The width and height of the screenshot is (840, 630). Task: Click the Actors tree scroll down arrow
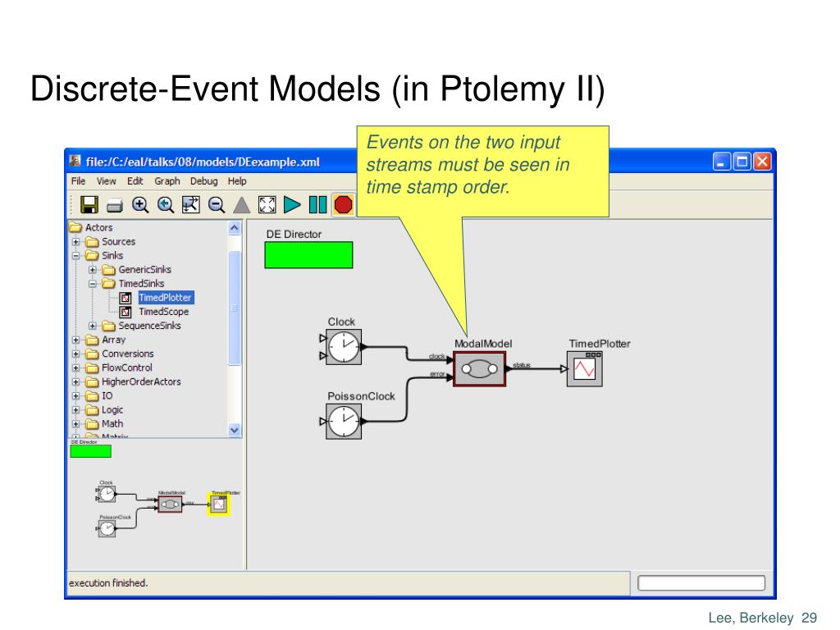coord(234,430)
